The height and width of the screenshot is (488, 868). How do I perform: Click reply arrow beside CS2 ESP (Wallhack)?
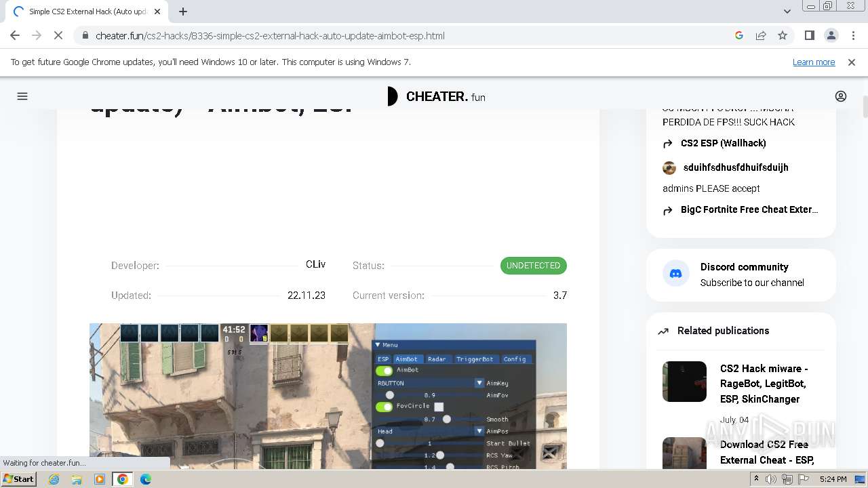[669, 144]
